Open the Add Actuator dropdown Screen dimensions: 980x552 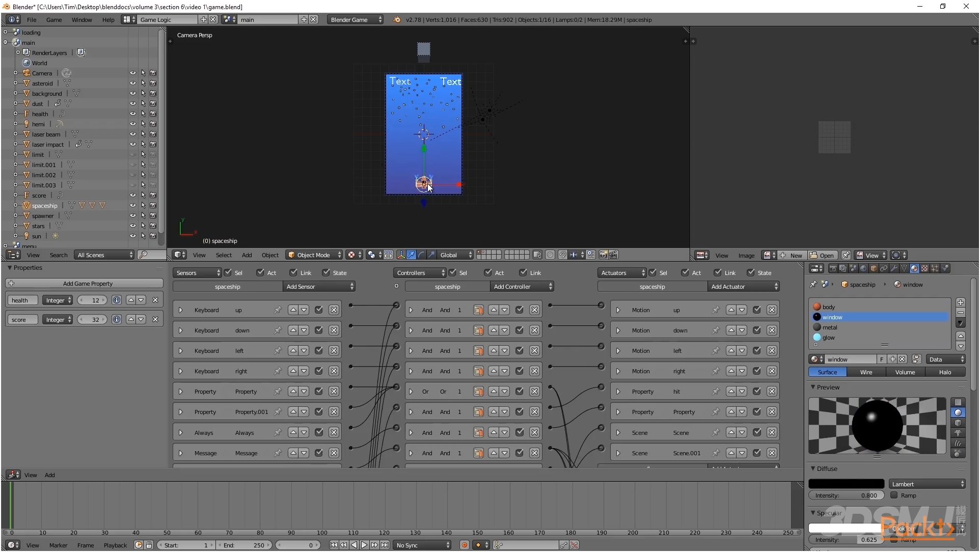(744, 287)
